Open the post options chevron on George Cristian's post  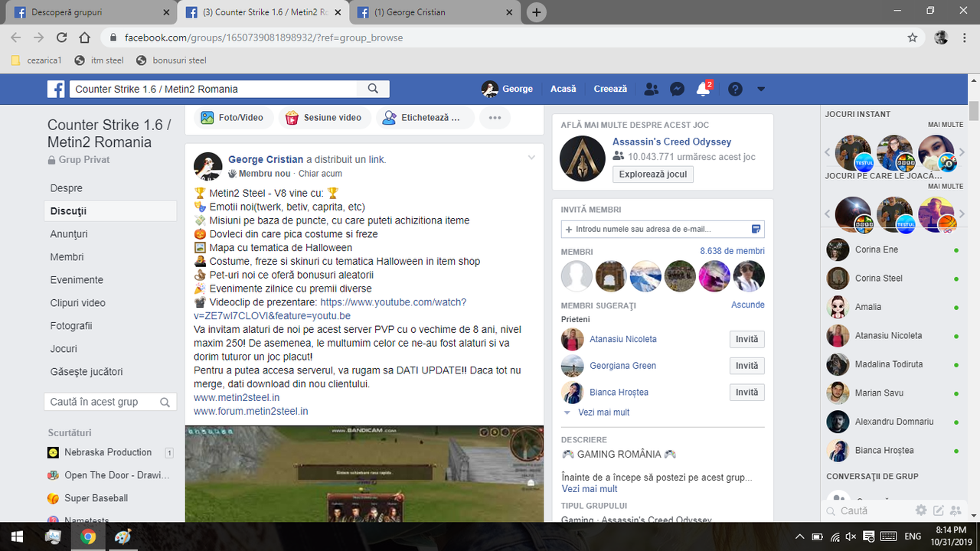coord(531,158)
